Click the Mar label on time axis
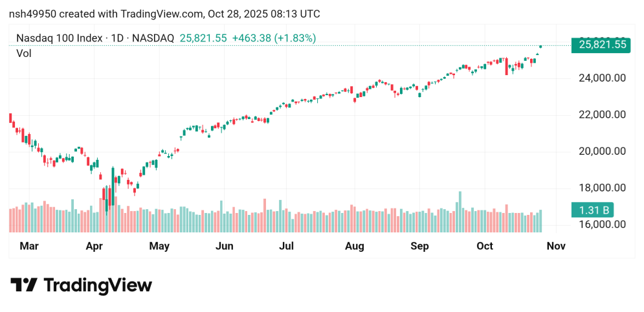This screenshot has height=312, width=644. pyautogui.click(x=28, y=246)
